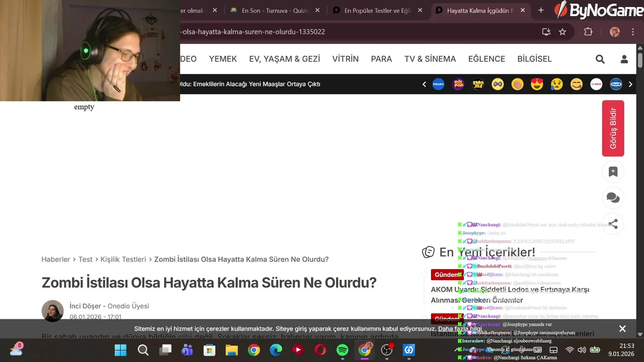Open the Chrome three-dot menu
The height and width of the screenshot is (362, 644).
pyautogui.click(x=633, y=32)
